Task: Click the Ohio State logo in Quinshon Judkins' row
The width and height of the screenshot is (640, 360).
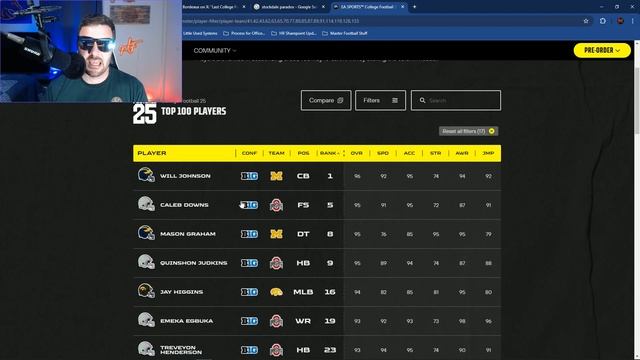Action: point(276,263)
